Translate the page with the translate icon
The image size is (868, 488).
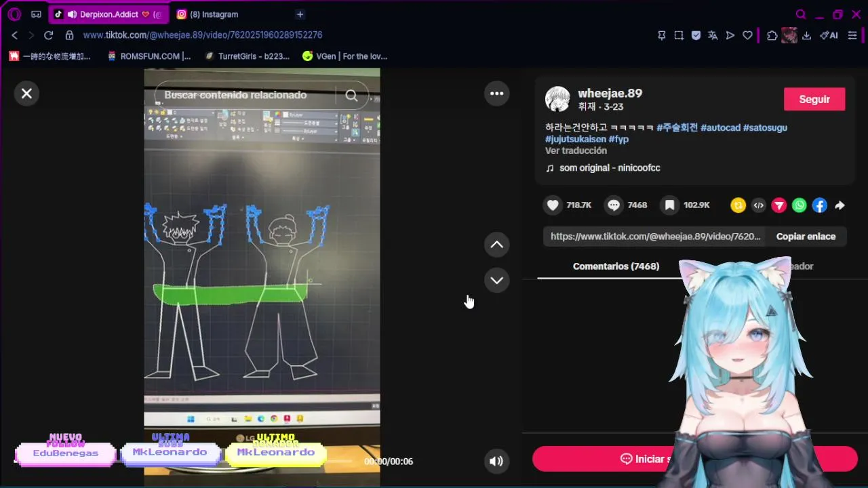coord(713,35)
